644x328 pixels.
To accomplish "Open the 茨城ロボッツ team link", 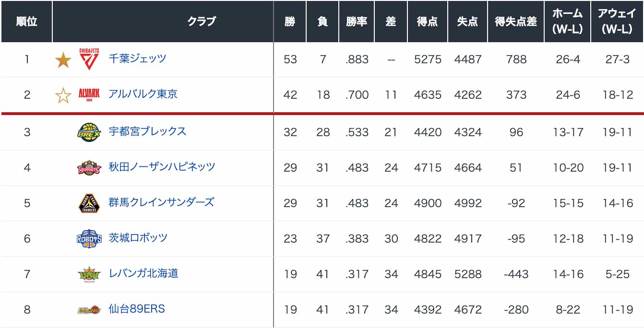I will click(x=138, y=238).
